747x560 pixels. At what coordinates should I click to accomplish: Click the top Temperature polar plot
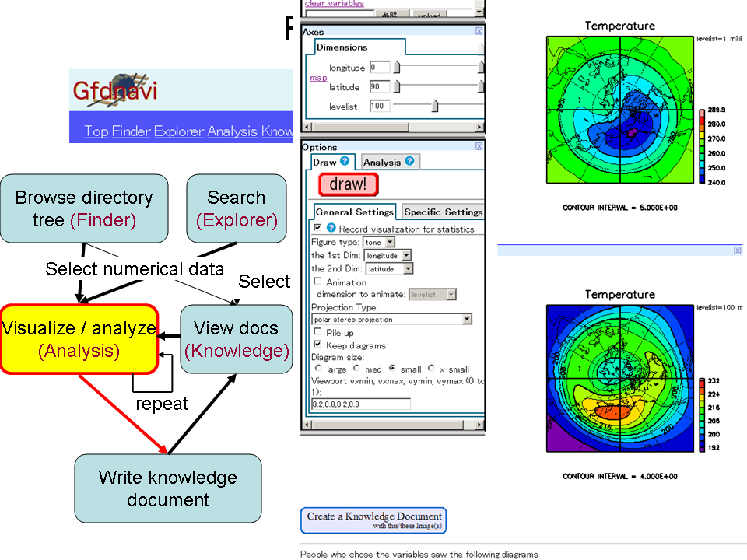coord(620,110)
